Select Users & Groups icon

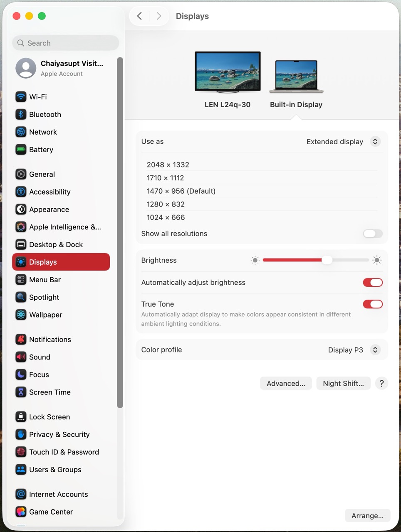pyautogui.click(x=21, y=470)
